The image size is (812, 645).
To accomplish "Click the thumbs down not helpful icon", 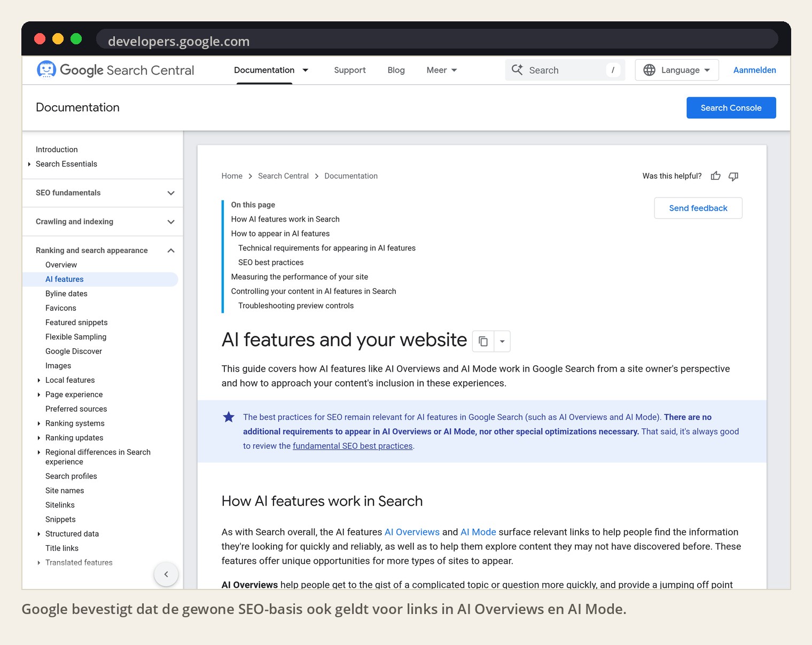I will coord(733,176).
